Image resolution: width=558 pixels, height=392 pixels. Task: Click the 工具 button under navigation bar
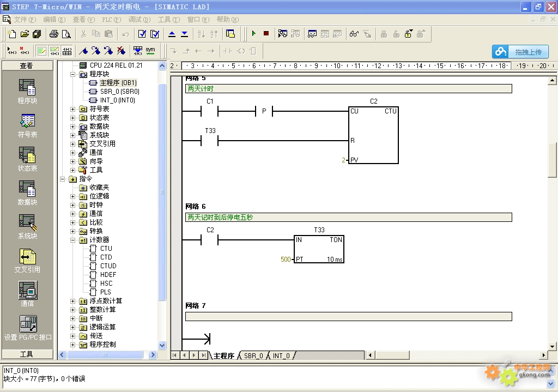tap(27, 354)
